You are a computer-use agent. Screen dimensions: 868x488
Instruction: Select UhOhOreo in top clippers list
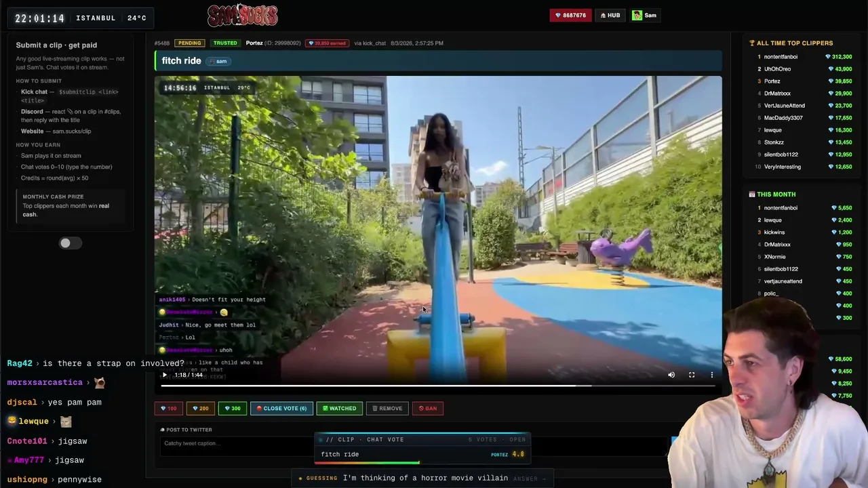[777, 69]
